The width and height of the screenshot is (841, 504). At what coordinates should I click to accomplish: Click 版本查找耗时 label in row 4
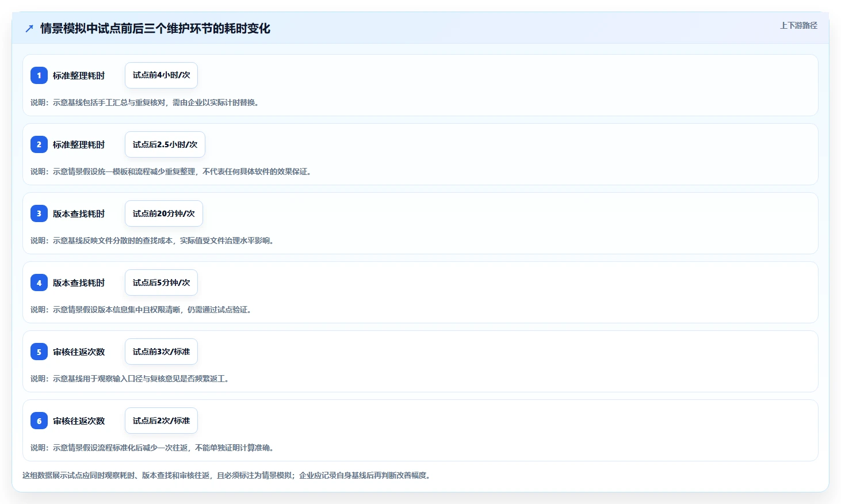point(79,282)
